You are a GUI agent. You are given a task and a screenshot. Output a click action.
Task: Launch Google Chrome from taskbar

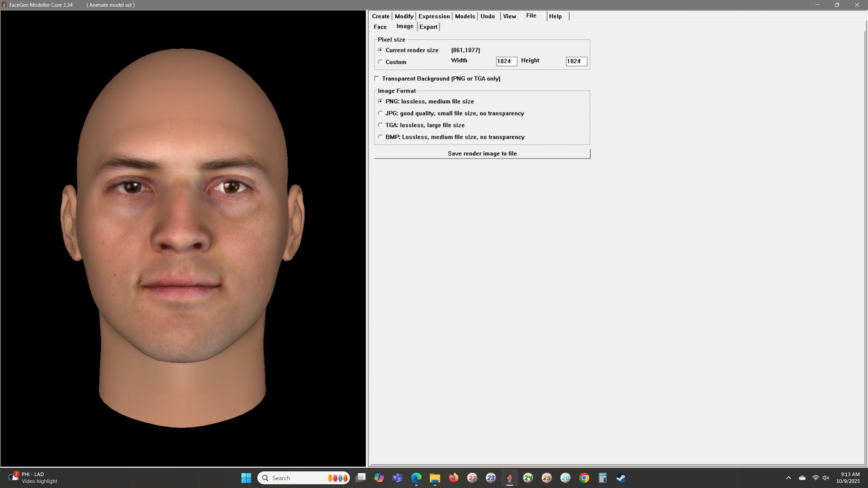pos(584,478)
